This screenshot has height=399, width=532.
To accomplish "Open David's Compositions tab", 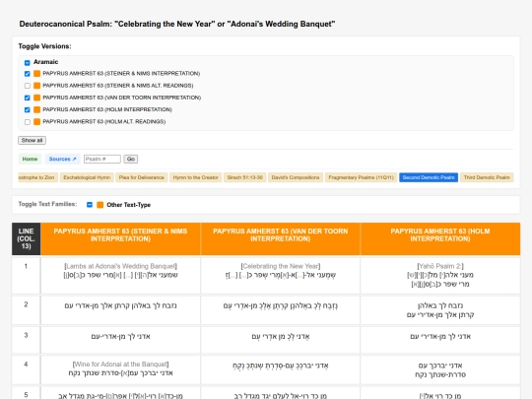I will click(x=296, y=177).
